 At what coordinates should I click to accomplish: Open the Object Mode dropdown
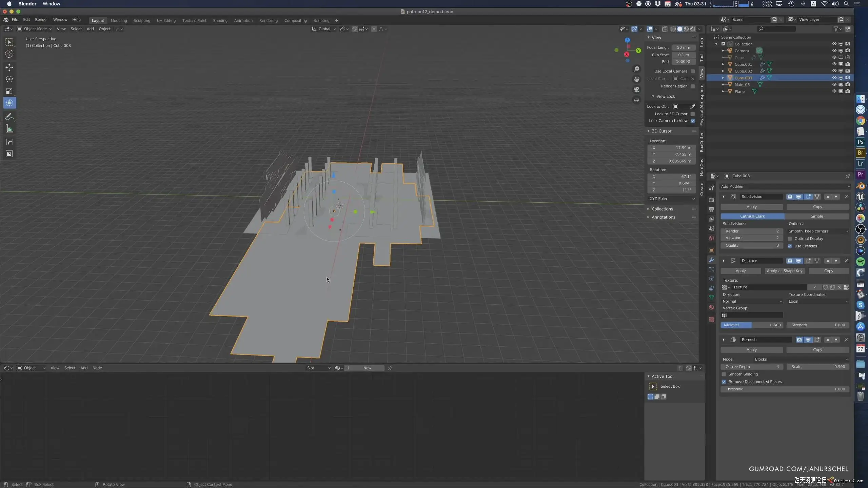tap(35, 29)
